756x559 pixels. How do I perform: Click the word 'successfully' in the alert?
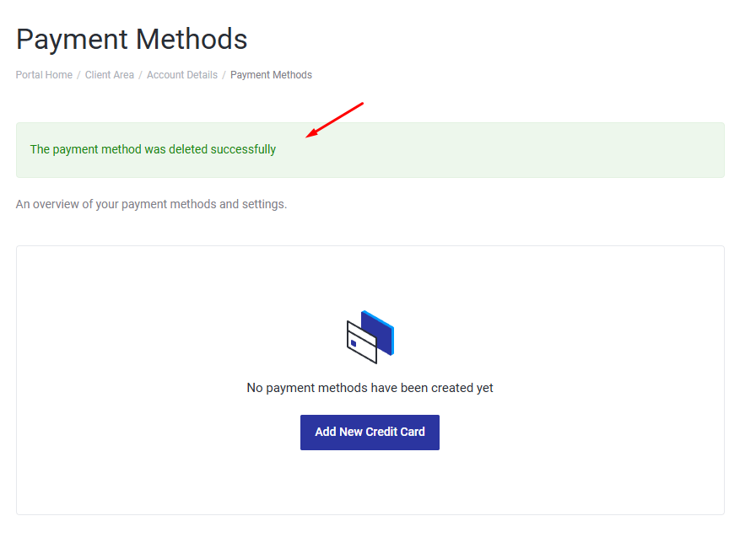point(243,149)
